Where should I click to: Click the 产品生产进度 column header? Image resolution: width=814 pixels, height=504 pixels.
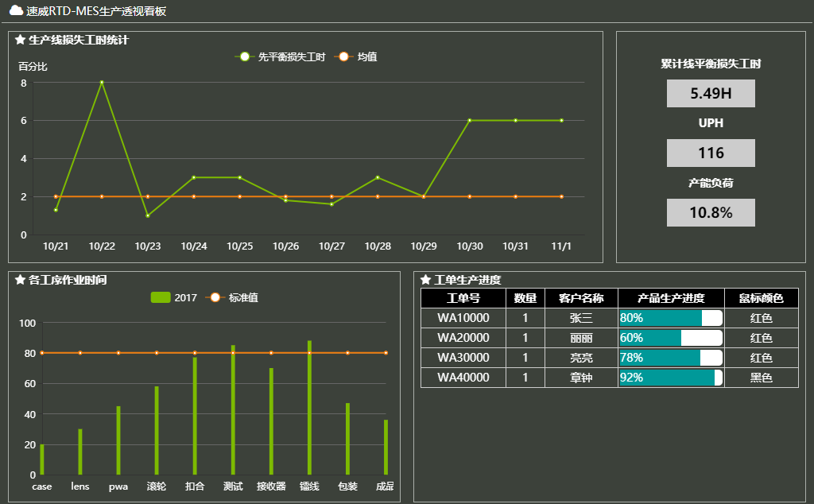point(671,298)
